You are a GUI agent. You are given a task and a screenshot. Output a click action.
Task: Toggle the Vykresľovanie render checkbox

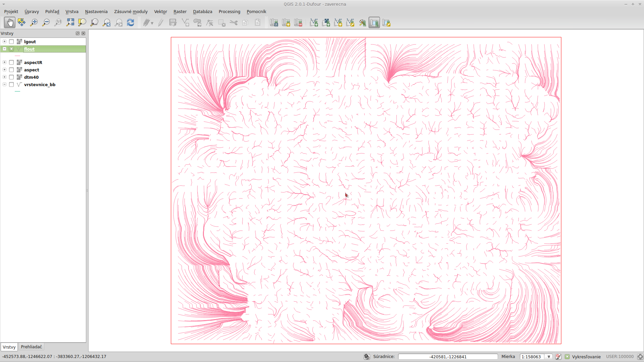[567, 357]
